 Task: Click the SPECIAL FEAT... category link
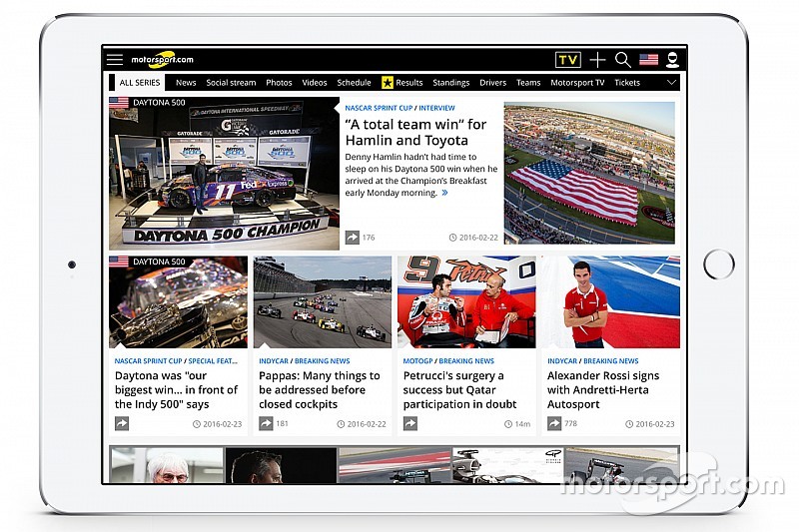(x=213, y=361)
